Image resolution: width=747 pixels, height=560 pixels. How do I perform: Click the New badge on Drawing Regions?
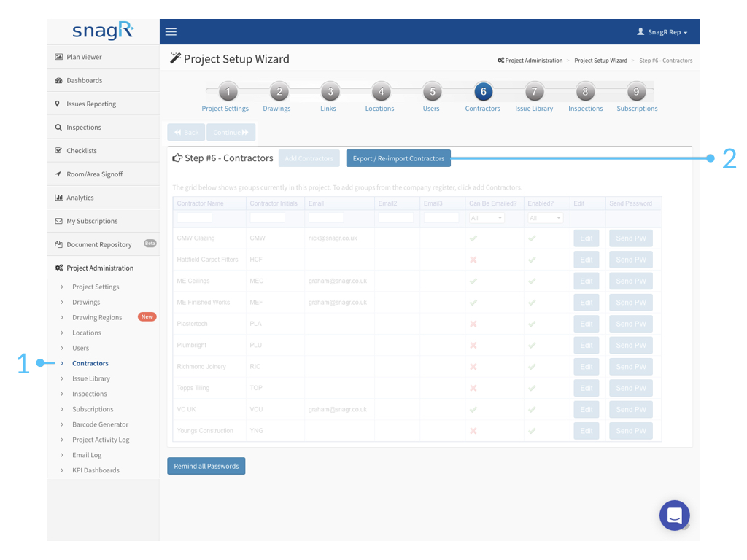[x=147, y=316]
